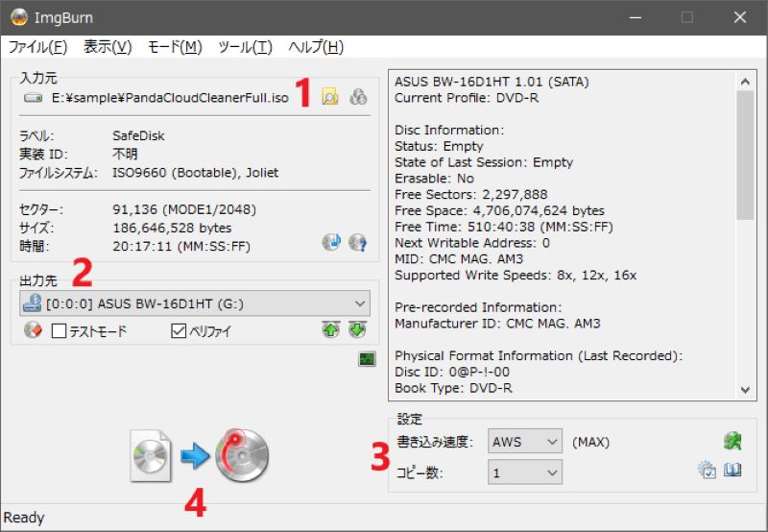Viewport: 768px width, 532px height.
Task: Click the ImgBurn title bar app icon
Action: coord(19,17)
